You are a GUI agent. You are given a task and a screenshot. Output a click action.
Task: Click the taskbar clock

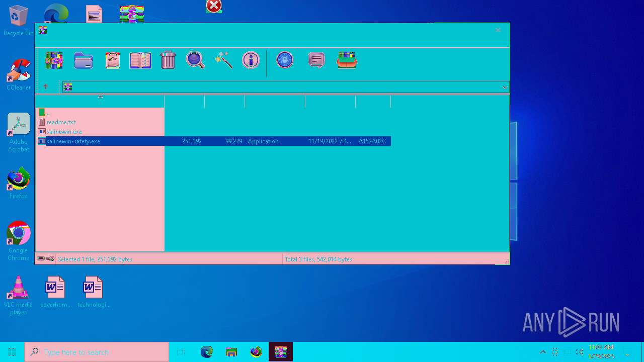pyautogui.click(x=601, y=352)
